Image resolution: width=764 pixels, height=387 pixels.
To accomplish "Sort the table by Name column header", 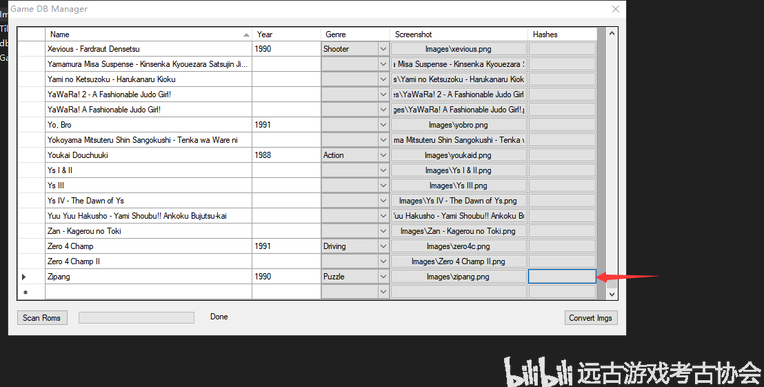I will [x=149, y=34].
